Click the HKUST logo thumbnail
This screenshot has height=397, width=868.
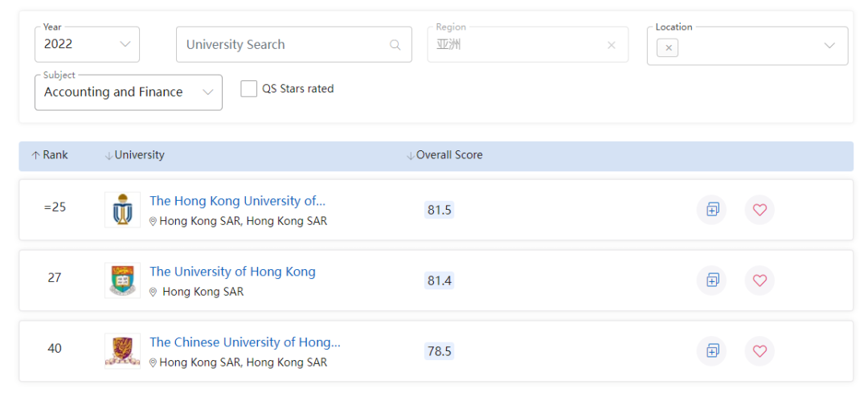122,210
